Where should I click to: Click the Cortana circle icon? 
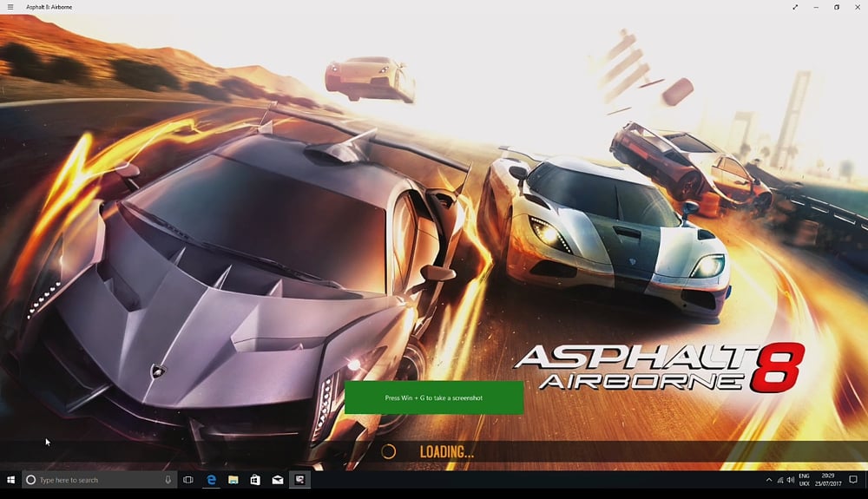(x=31, y=480)
